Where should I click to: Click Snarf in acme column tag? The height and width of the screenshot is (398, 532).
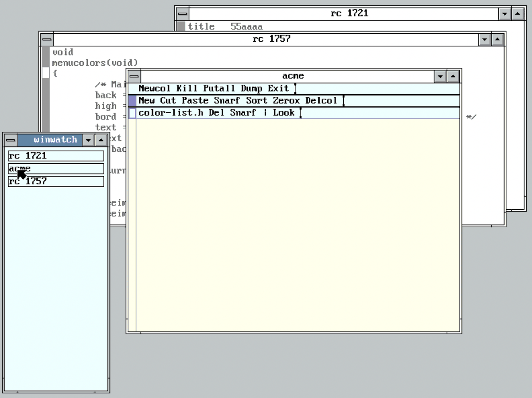[227, 100]
